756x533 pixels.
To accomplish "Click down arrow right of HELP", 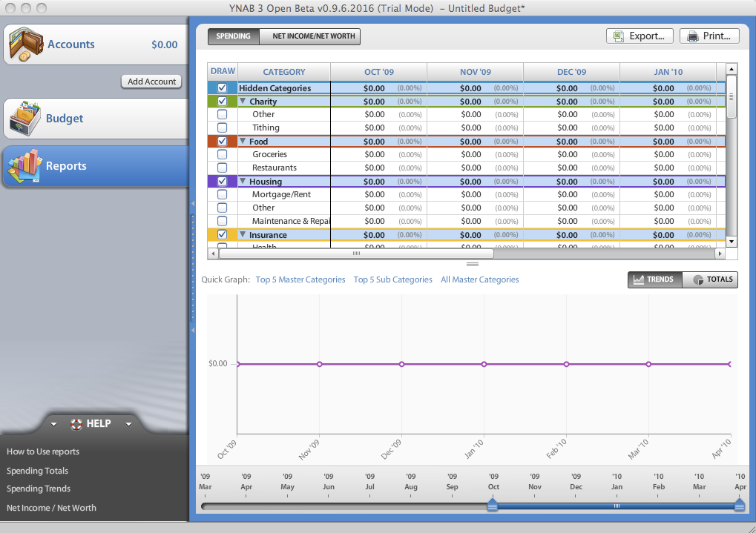I will [129, 424].
